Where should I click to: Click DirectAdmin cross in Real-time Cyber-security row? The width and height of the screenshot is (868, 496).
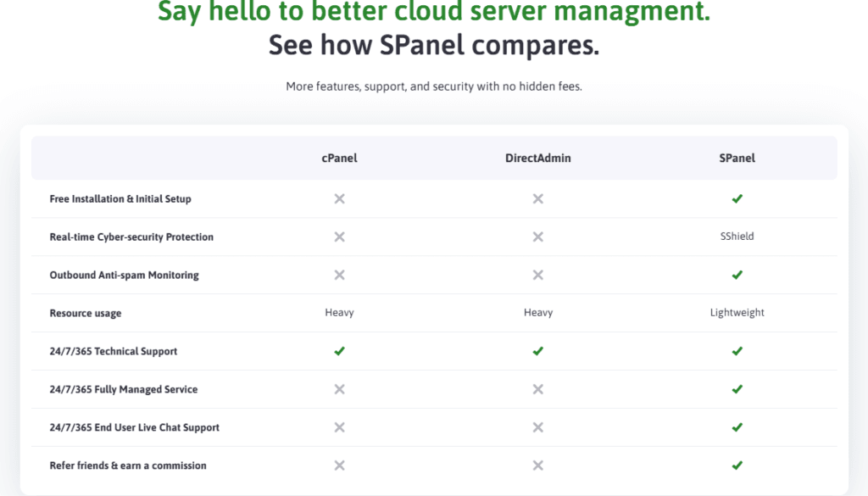click(x=538, y=237)
